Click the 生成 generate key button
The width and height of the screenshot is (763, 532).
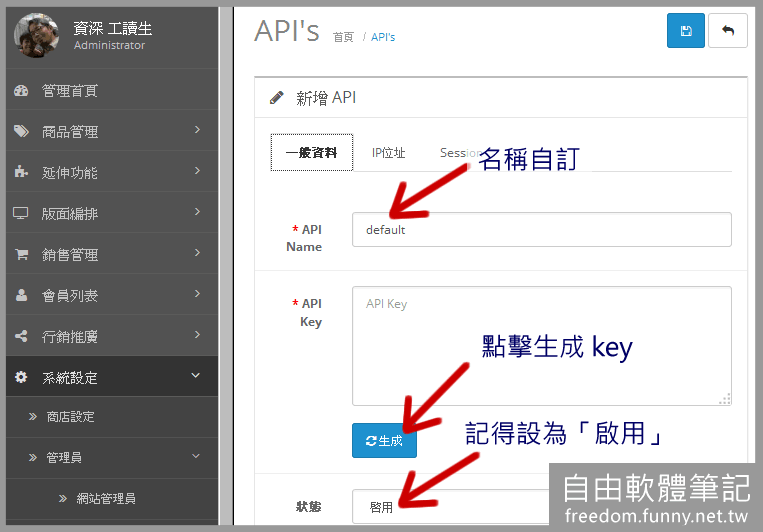[384, 440]
